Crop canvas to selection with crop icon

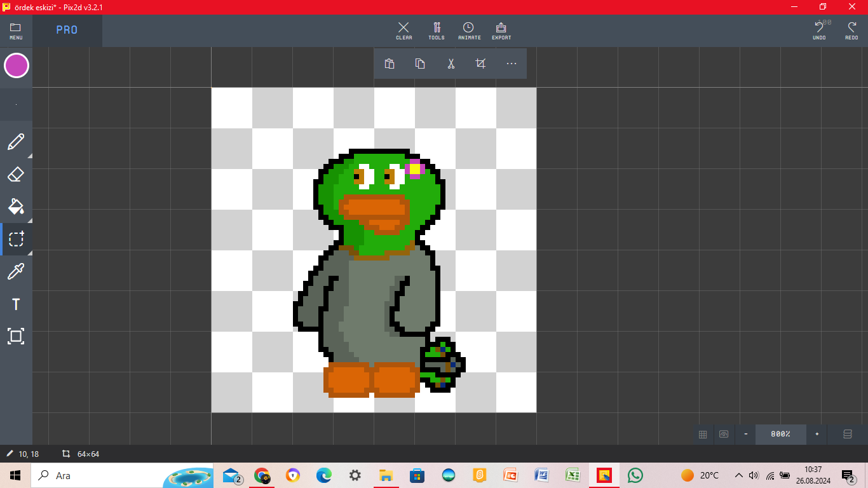481,64
